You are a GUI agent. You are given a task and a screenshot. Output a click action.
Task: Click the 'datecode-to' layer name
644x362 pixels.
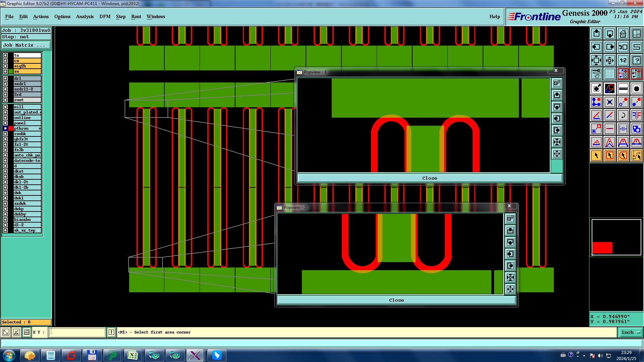27,161
